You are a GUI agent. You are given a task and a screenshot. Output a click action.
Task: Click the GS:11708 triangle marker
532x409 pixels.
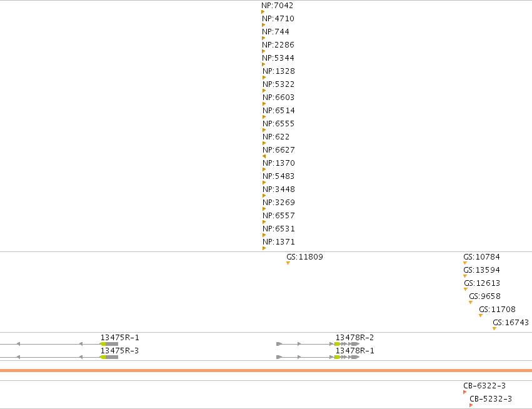click(x=481, y=316)
